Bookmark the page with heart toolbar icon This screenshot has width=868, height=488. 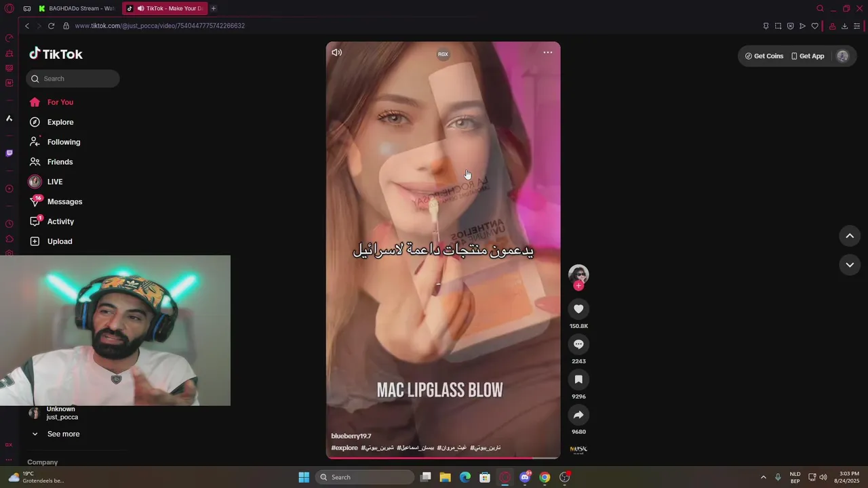[x=815, y=26]
